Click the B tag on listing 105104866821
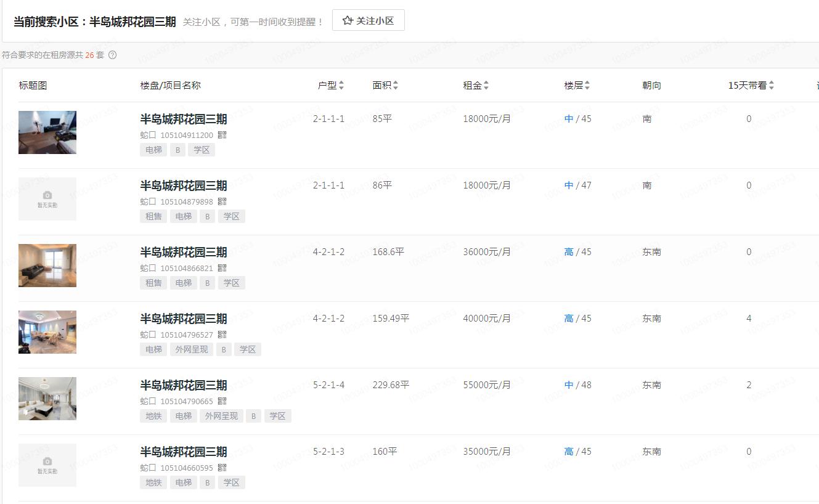 (x=208, y=283)
